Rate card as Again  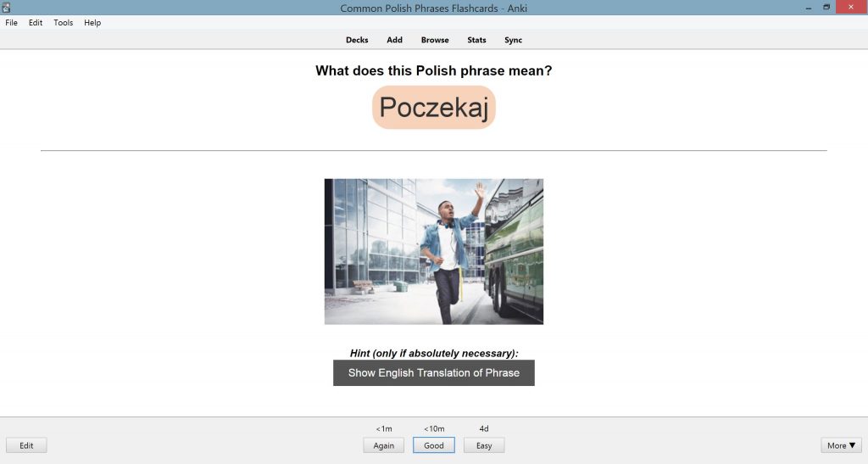point(384,445)
